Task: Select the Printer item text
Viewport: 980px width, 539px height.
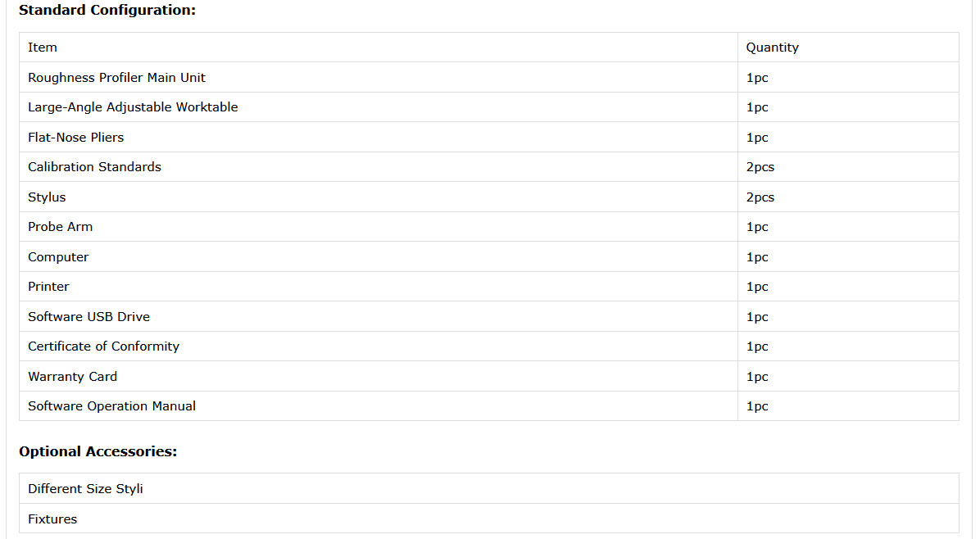Action: tap(48, 287)
